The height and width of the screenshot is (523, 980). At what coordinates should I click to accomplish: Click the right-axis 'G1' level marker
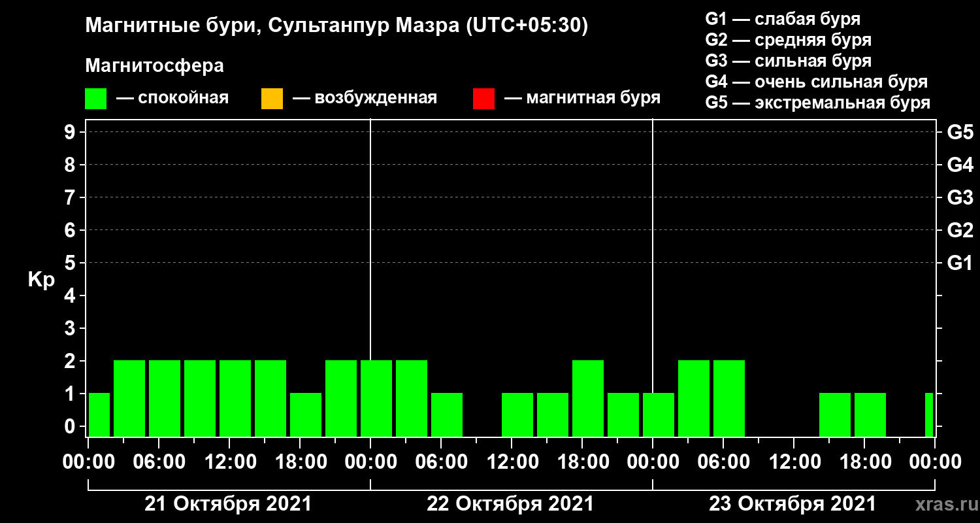click(960, 263)
